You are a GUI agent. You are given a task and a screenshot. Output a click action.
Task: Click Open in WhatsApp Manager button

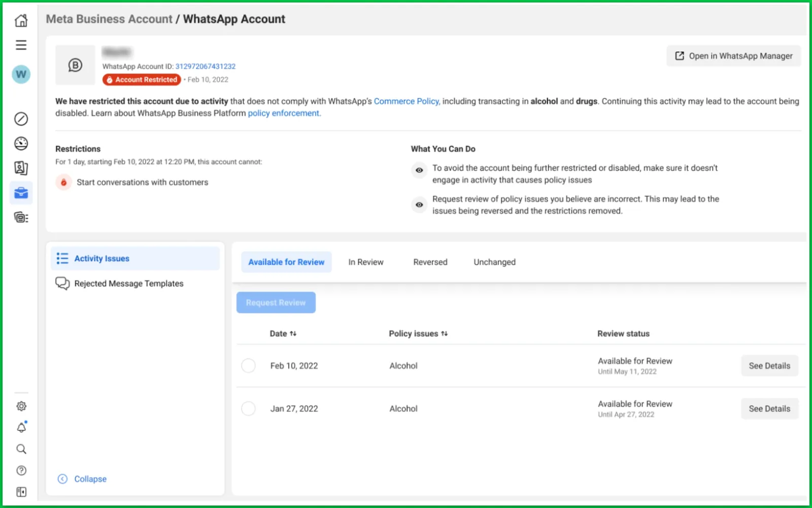733,56
